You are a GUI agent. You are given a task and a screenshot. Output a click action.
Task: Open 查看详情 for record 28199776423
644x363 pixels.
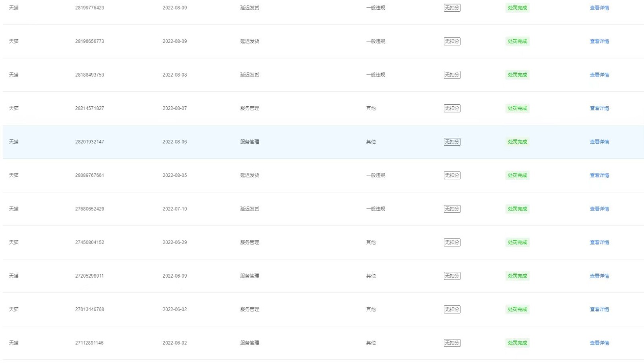click(x=599, y=8)
